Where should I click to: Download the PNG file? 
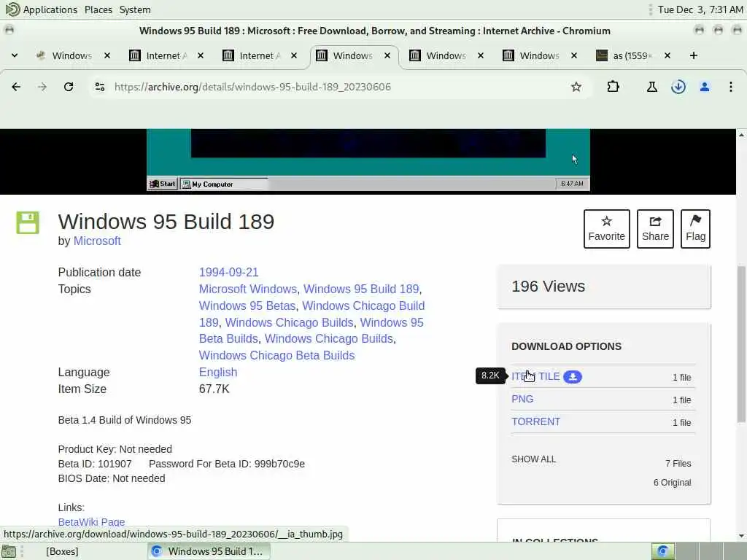522,399
